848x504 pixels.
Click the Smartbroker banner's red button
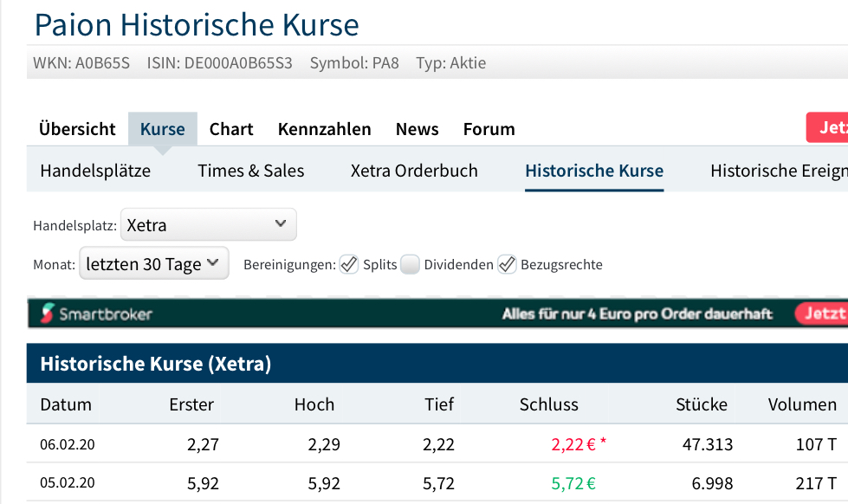pos(821,313)
